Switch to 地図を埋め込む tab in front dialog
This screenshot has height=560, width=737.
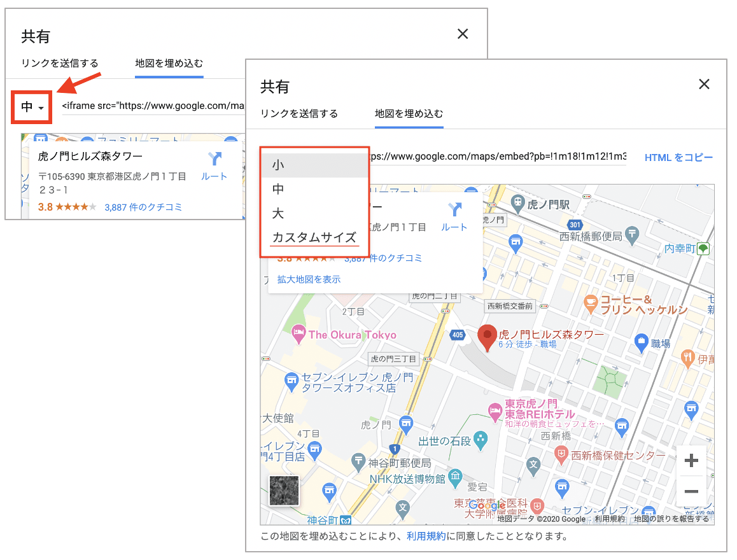pyautogui.click(x=409, y=114)
